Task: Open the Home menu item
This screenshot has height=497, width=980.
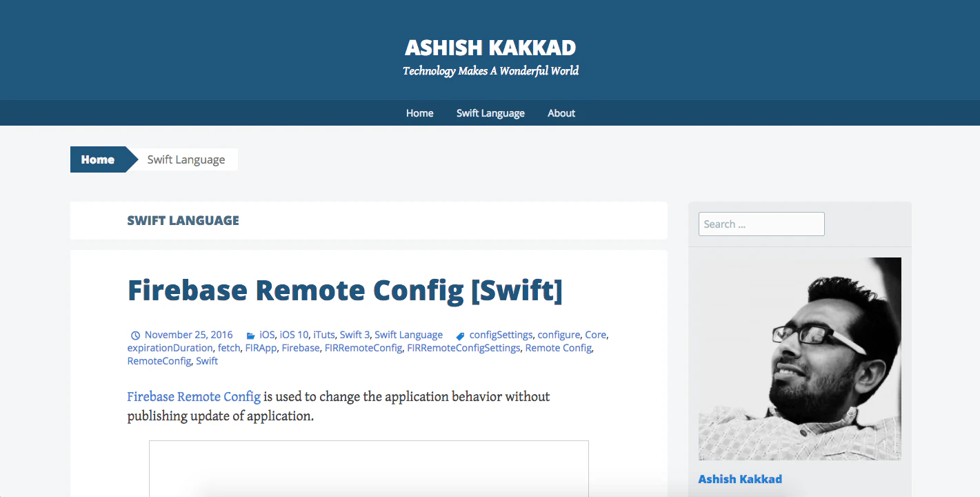Action: [419, 113]
